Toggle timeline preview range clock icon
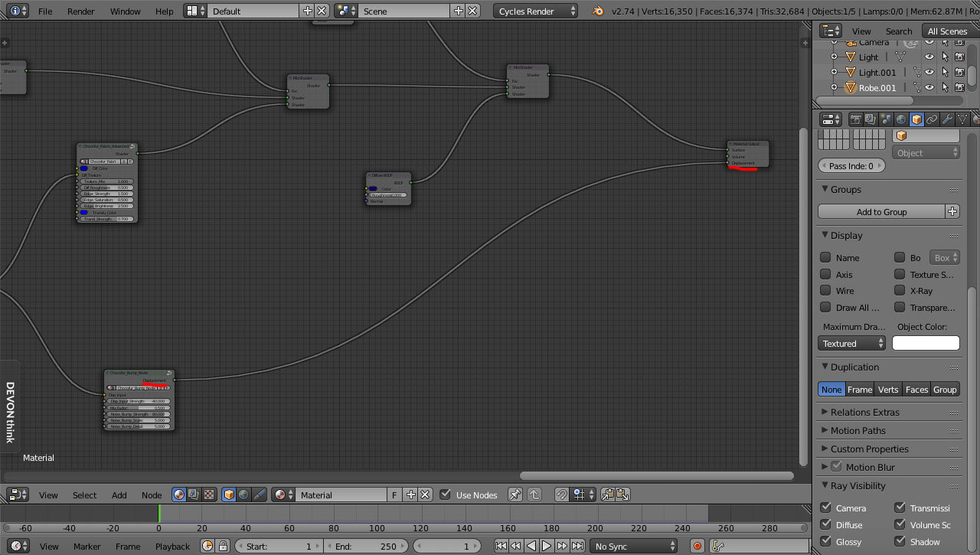Image resolution: width=980 pixels, height=555 pixels. tap(207, 546)
